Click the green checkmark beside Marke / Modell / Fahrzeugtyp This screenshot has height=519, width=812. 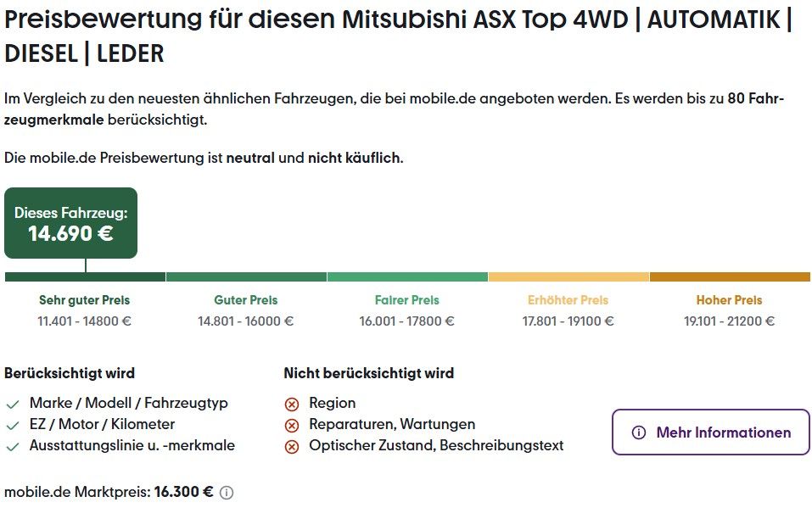13,405
